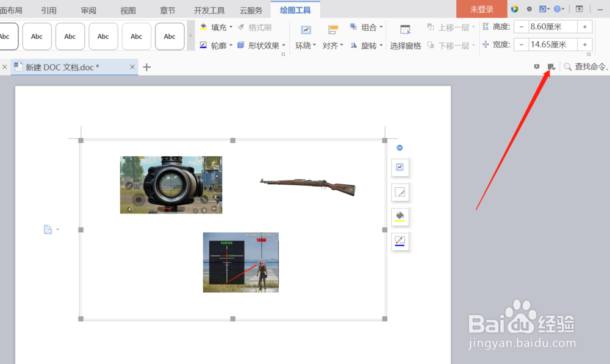The image size is (610, 364).
Task: Click the skin gear icon in title bar
Action: [x=529, y=9]
